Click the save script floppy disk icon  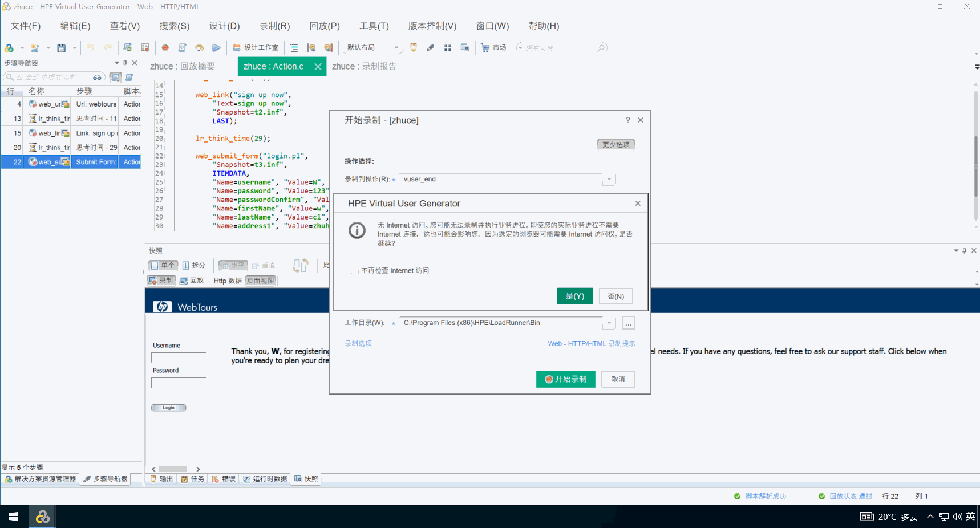(62, 48)
